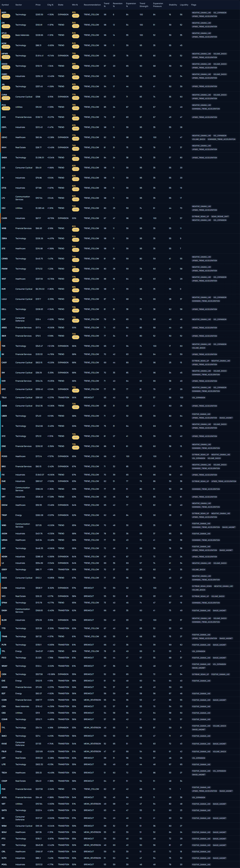Screen dimensions: 240x868
Task: Open the NXPI symbol row
Action: 120,14
